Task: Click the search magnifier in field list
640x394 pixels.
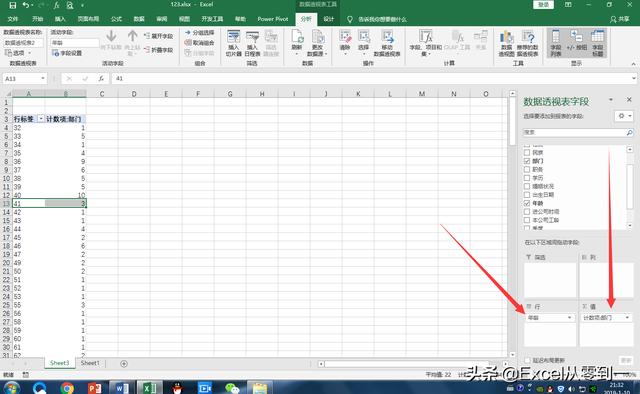Action: tap(629, 132)
